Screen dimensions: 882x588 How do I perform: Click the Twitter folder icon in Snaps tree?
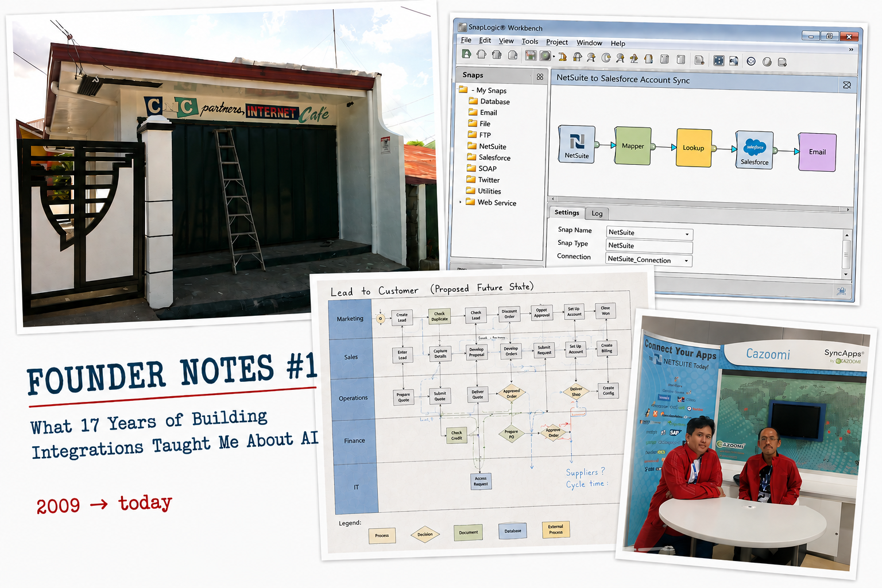click(x=471, y=180)
